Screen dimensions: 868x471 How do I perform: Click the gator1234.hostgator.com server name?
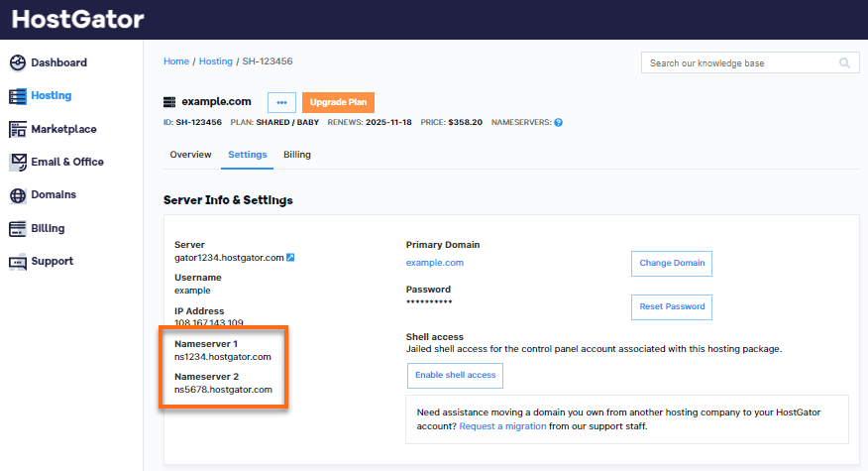[229, 258]
